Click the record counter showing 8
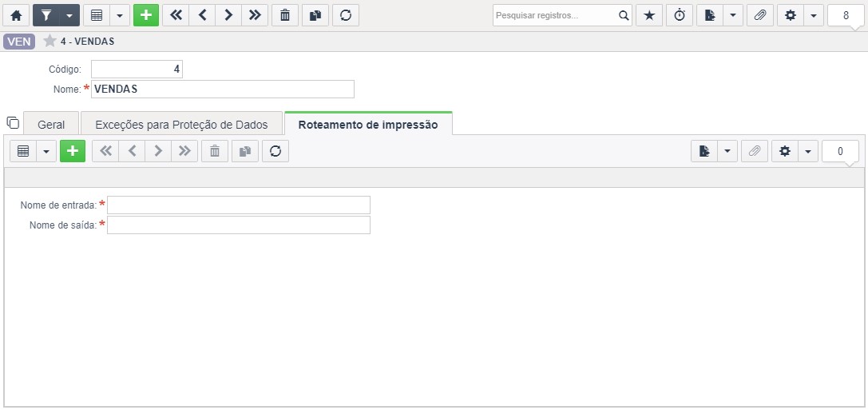 [846, 15]
